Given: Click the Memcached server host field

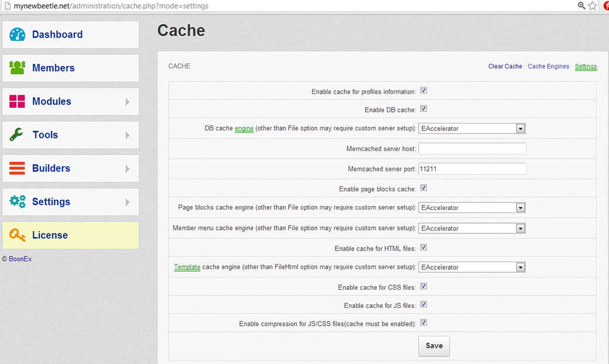Looking at the screenshot, I should pos(472,149).
